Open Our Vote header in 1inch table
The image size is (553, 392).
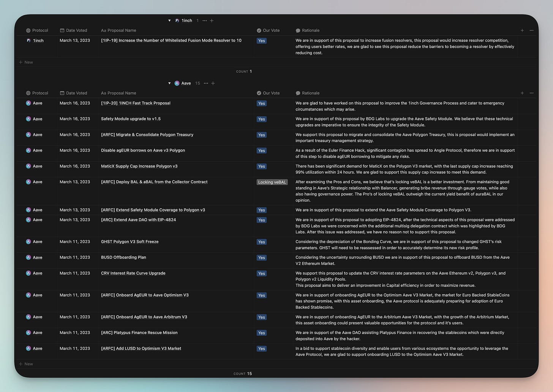point(268,30)
